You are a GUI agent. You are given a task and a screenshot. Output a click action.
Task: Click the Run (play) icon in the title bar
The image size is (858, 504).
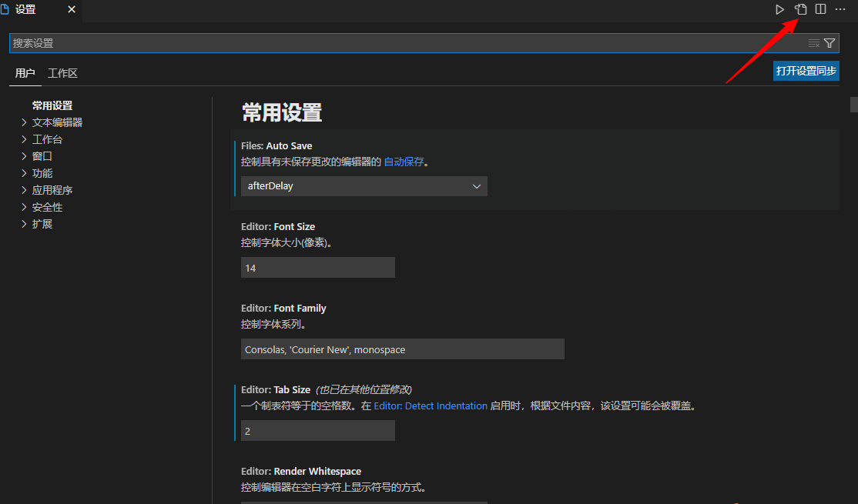click(779, 9)
